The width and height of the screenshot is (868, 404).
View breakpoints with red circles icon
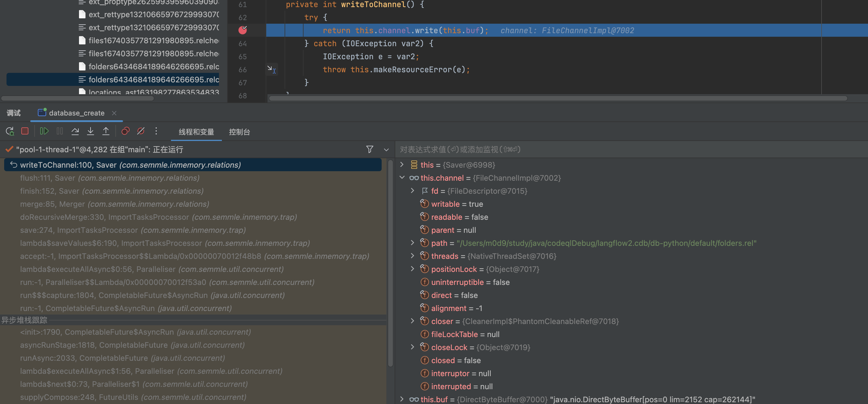click(x=125, y=131)
